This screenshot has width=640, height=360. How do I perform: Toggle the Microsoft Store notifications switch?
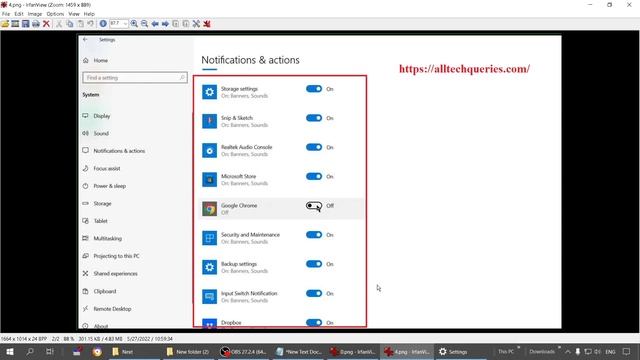(x=314, y=176)
